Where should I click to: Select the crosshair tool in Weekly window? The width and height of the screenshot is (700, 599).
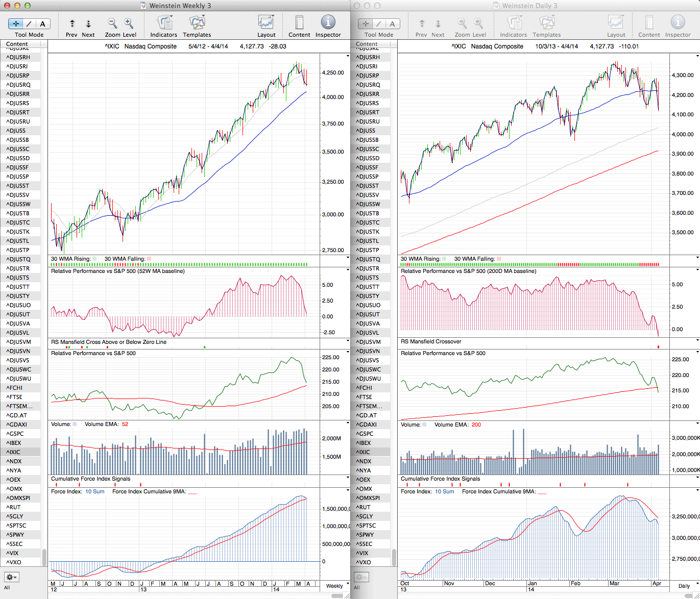[16, 24]
